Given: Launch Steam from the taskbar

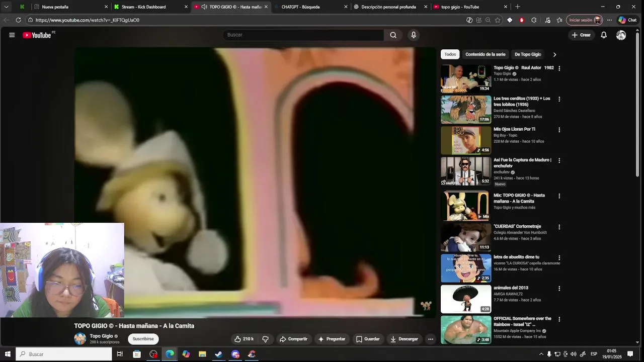Looking at the screenshot, I should (218, 354).
